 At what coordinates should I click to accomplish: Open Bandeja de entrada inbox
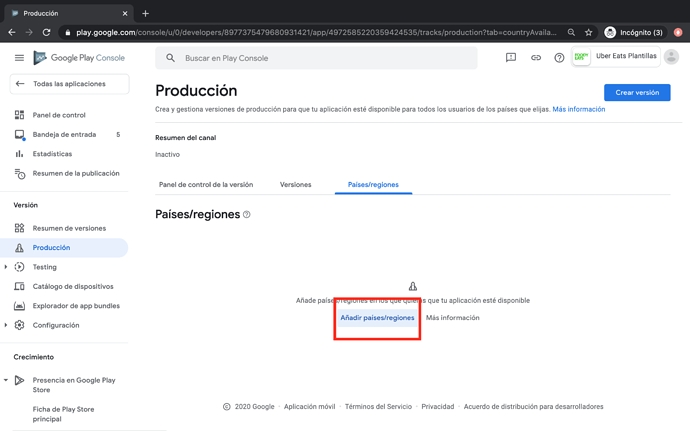pyautogui.click(x=64, y=134)
